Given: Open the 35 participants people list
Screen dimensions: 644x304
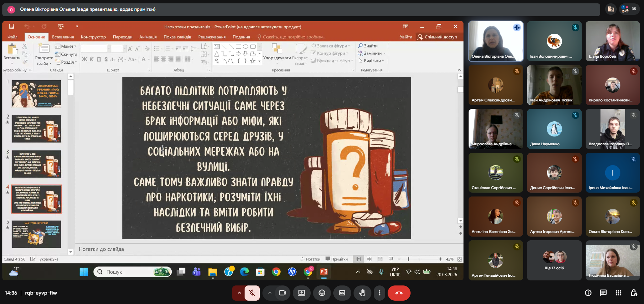Looking at the screenshot, I should tap(629, 9).
